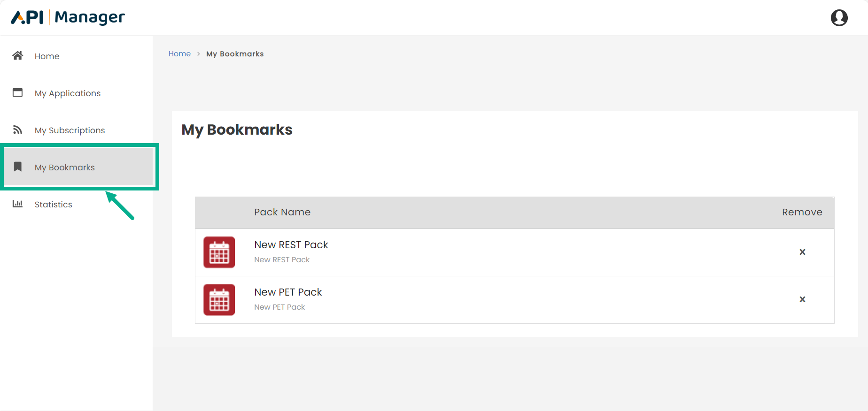Navigate to My Applications sidebar entry
The width and height of the screenshot is (868, 411).
tap(67, 93)
